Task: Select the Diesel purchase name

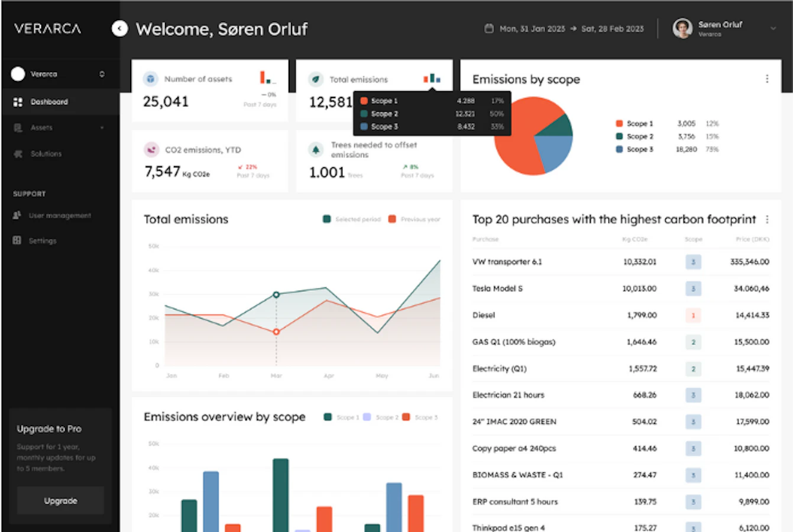Action: coord(484,315)
